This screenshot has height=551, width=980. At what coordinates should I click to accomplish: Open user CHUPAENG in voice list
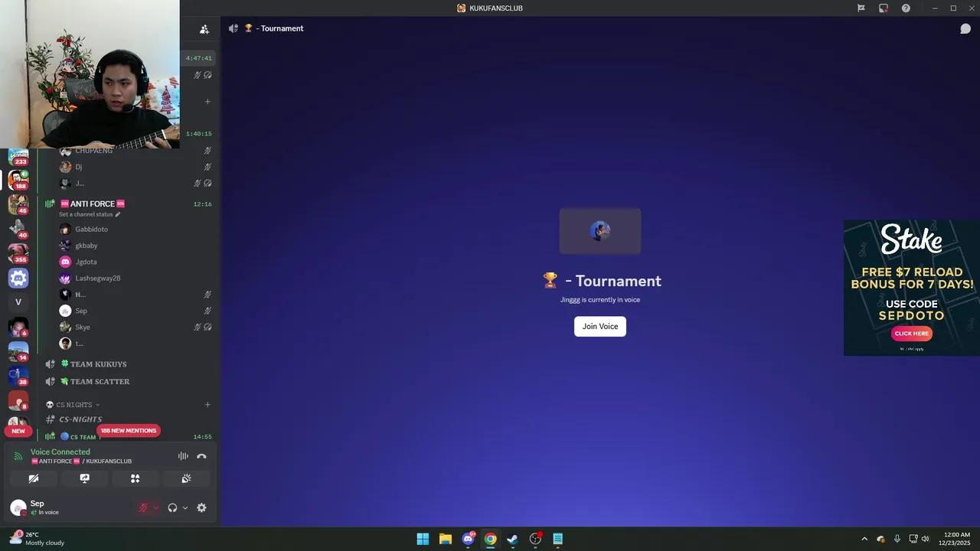coord(93,151)
